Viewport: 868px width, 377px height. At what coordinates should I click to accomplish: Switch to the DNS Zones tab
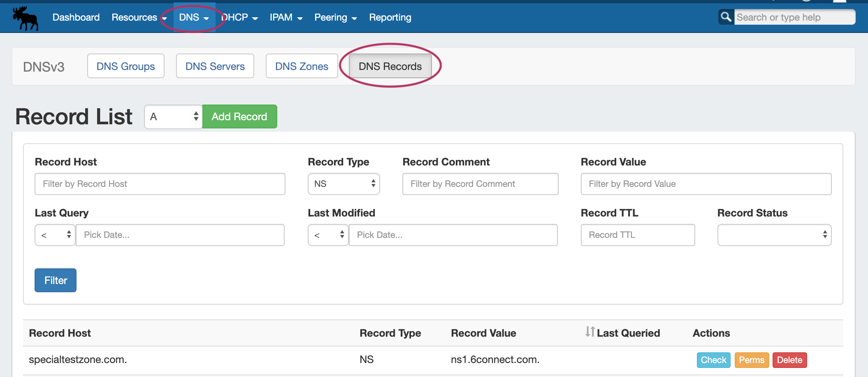coord(302,66)
